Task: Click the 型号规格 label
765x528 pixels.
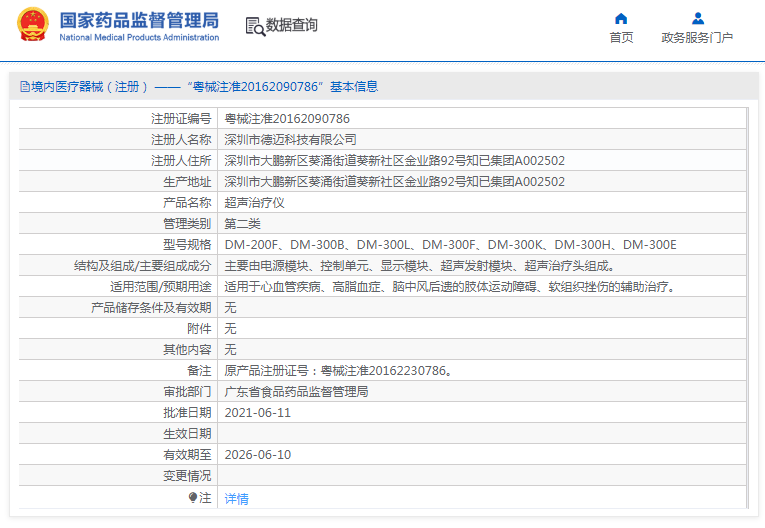Action: tap(187, 244)
